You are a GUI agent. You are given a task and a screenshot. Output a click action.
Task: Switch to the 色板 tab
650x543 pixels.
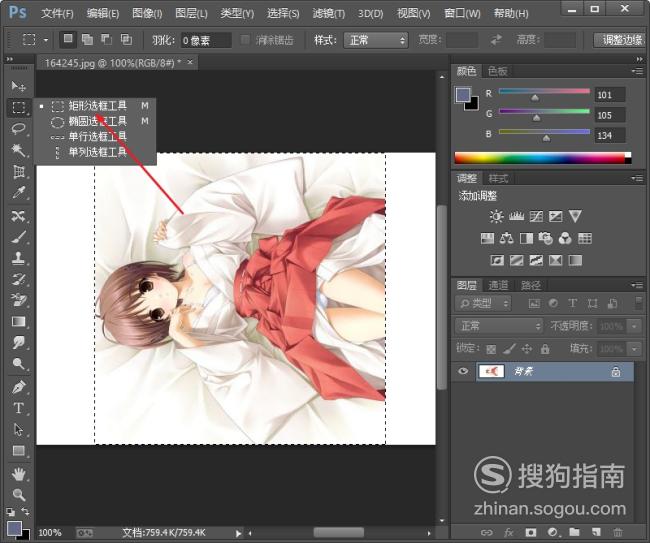497,71
